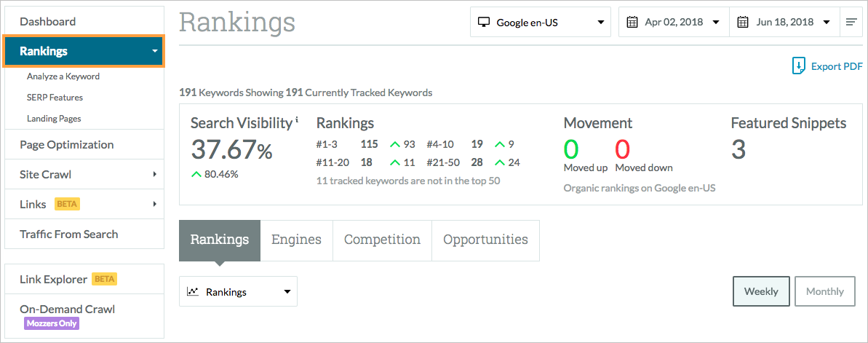Image resolution: width=868 pixels, height=343 pixels.
Task: Open the Rankings chart type dropdown
Action: coord(238,291)
